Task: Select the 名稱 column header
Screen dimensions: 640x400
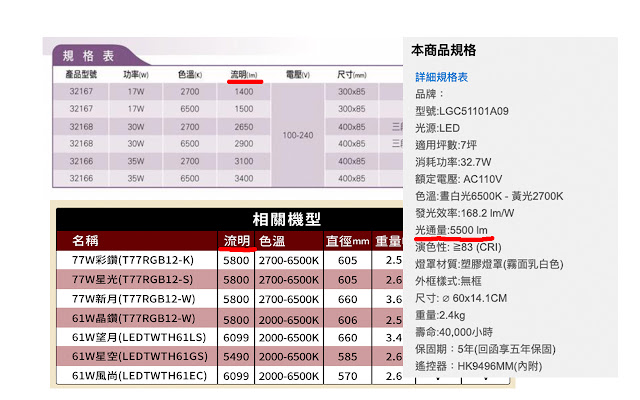Action: (85, 241)
